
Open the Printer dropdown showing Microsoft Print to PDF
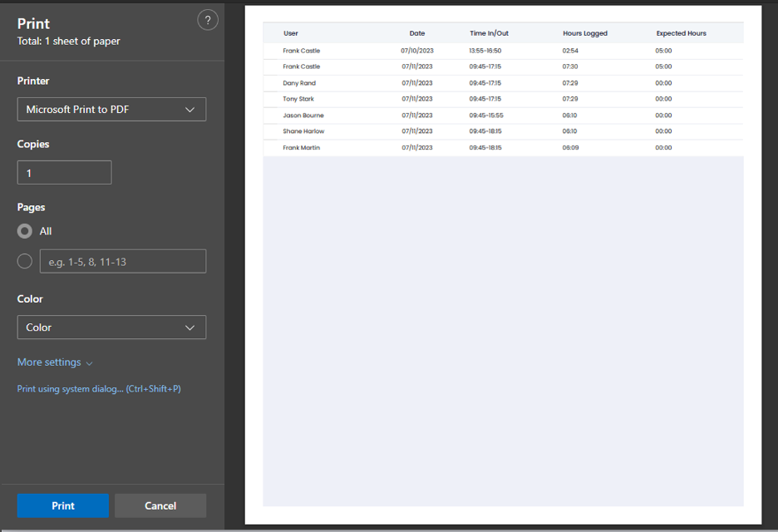(x=111, y=110)
